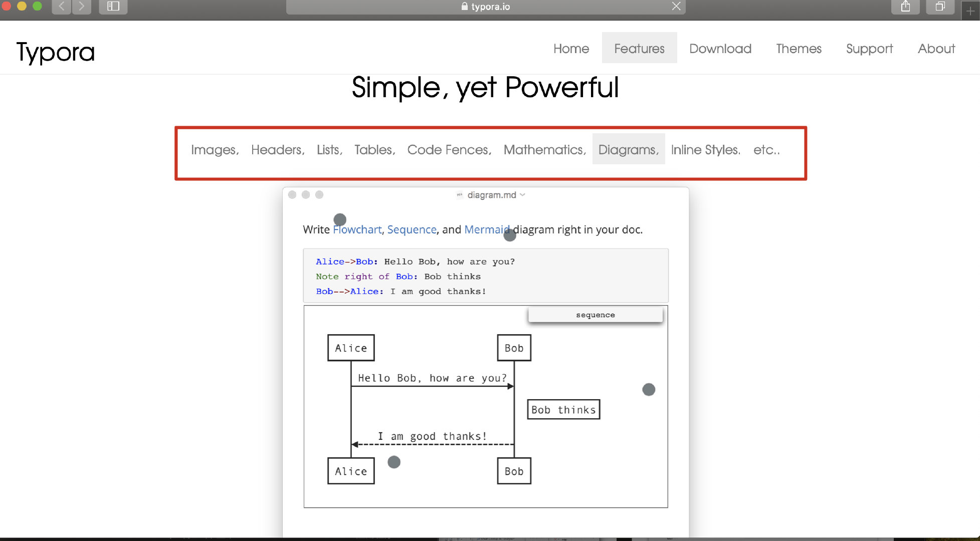This screenshot has width=980, height=541.
Task: Click the code line 'Bob-->Alice: I am good thanks!'
Action: tap(401, 292)
